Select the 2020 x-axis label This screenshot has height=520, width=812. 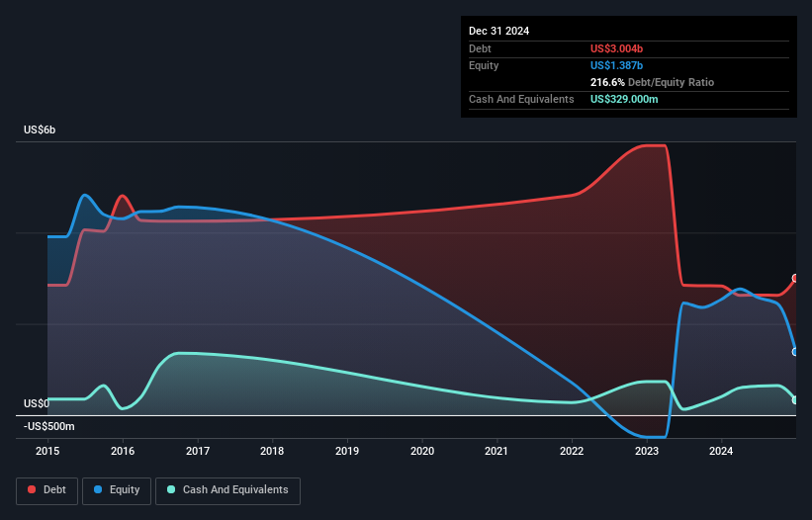(422, 451)
